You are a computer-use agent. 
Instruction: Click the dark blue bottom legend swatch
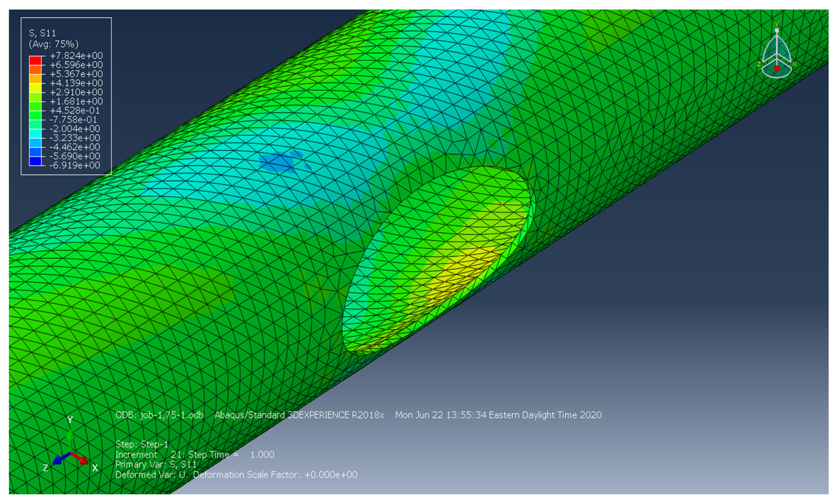35,161
